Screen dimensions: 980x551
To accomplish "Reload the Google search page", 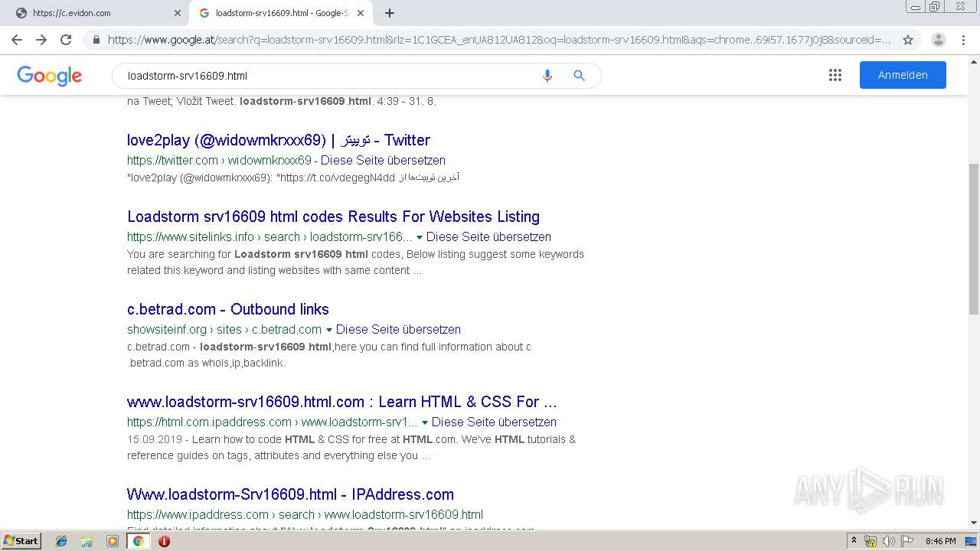I will 66,40.
